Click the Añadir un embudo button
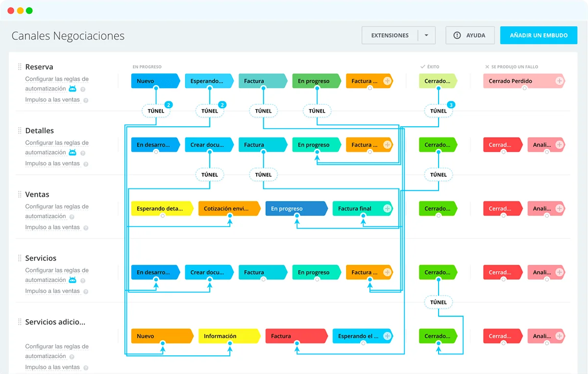Image resolution: width=588 pixels, height=374 pixels. click(x=539, y=35)
